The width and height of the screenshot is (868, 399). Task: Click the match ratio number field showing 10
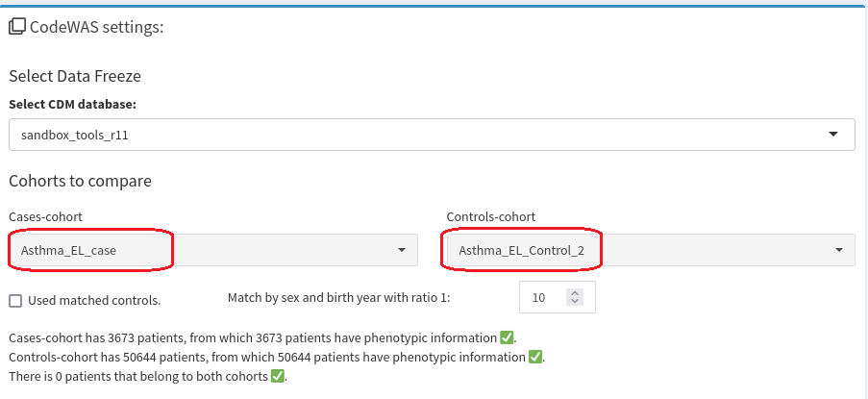tap(558, 298)
